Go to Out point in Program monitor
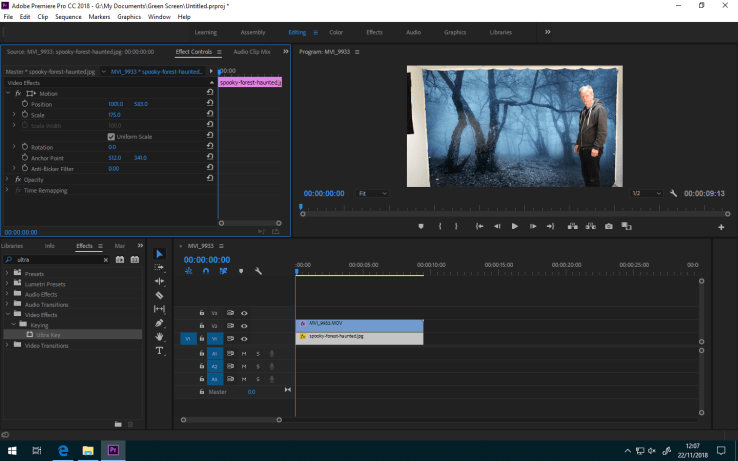 pyautogui.click(x=550, y=226)
